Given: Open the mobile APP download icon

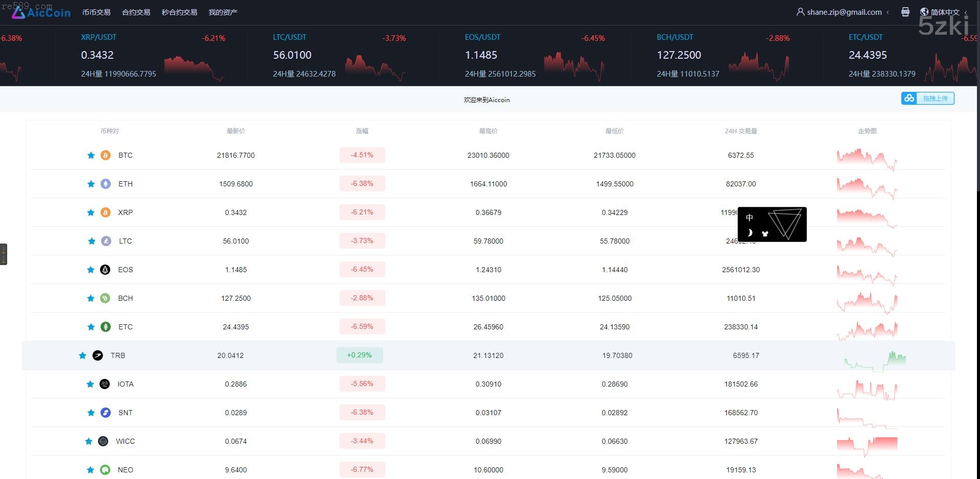Looking at the screenshot, I should [905, 12].
